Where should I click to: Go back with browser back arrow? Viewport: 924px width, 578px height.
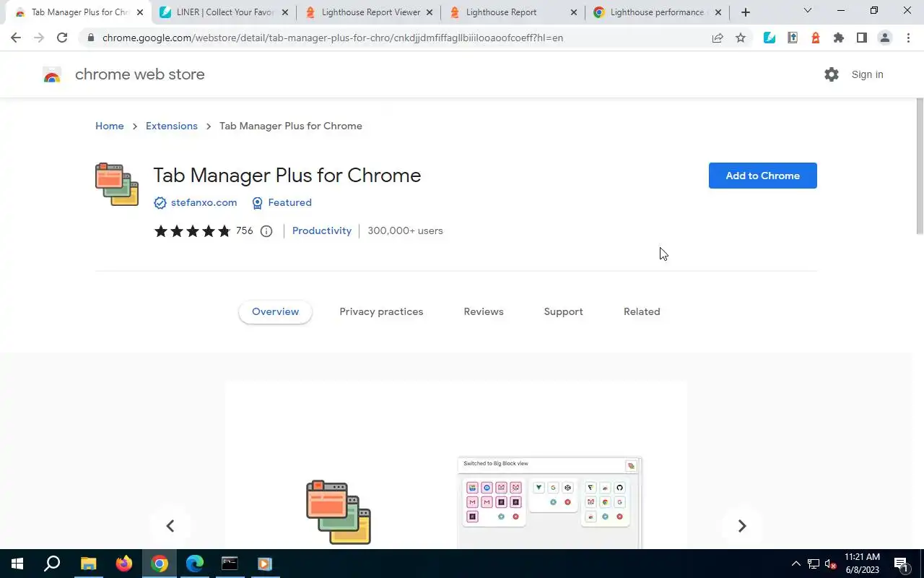click(16, 38)
